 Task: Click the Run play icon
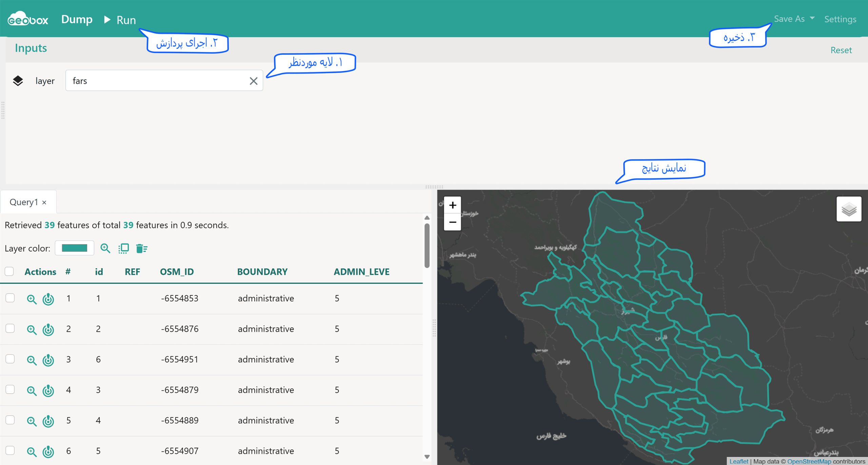click(107, 20)
